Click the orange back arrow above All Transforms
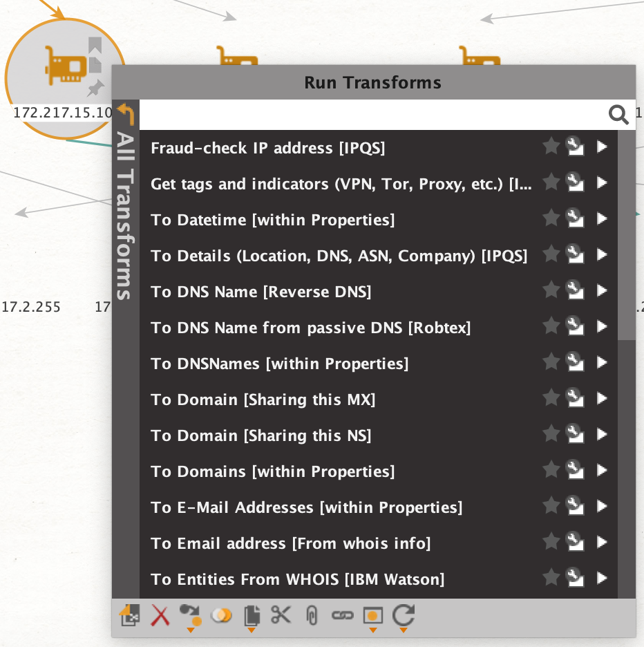Image resolution: width=644 pixels, height=647 pixels. [126, 114]
